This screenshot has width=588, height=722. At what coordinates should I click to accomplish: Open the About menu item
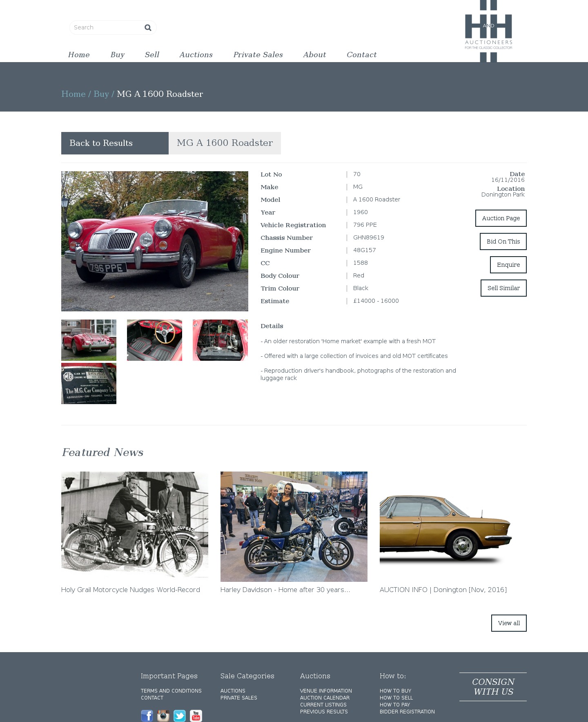(314, 55)
